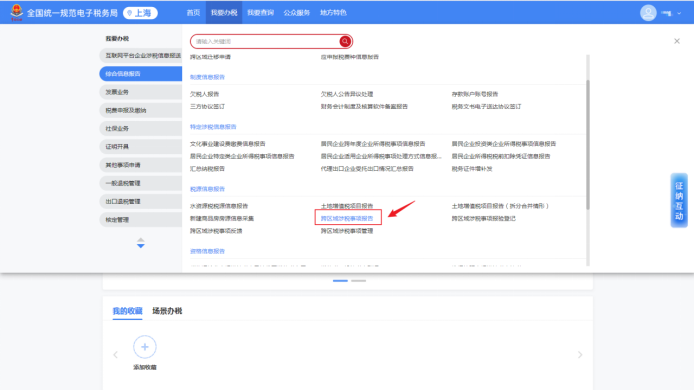Open 文化事业建设费缴费信息报告 link
The height and width of the screenshot is (390, 694).
(x=227, y=143)
